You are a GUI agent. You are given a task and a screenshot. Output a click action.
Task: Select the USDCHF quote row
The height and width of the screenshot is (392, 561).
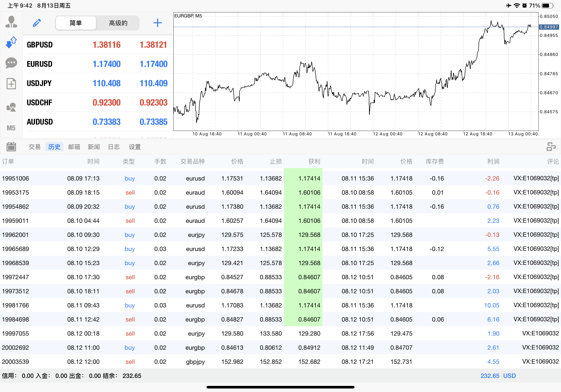[x=97, y=103]
